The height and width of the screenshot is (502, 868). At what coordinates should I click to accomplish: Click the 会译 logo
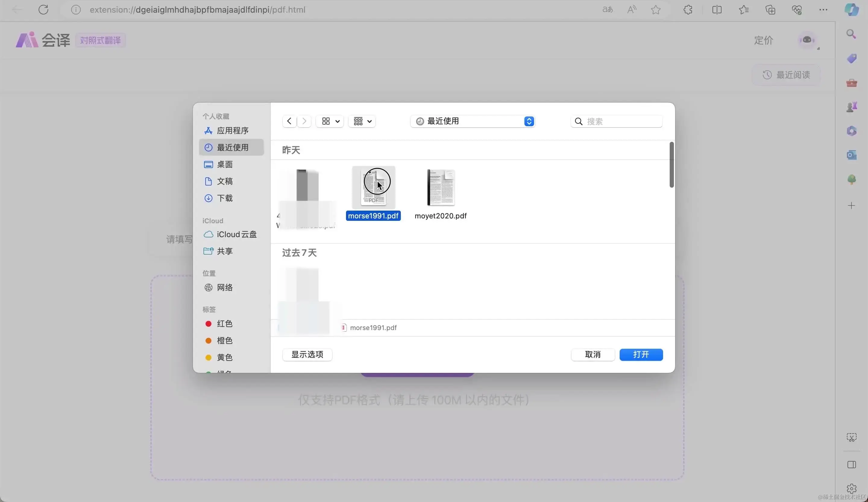pos(43,40)
